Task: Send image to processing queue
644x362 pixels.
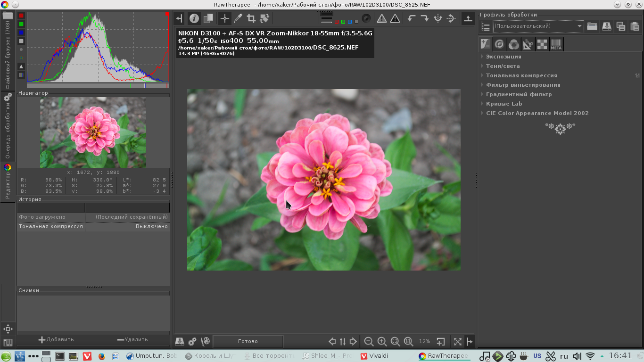Action: click(x=192, y=341)
